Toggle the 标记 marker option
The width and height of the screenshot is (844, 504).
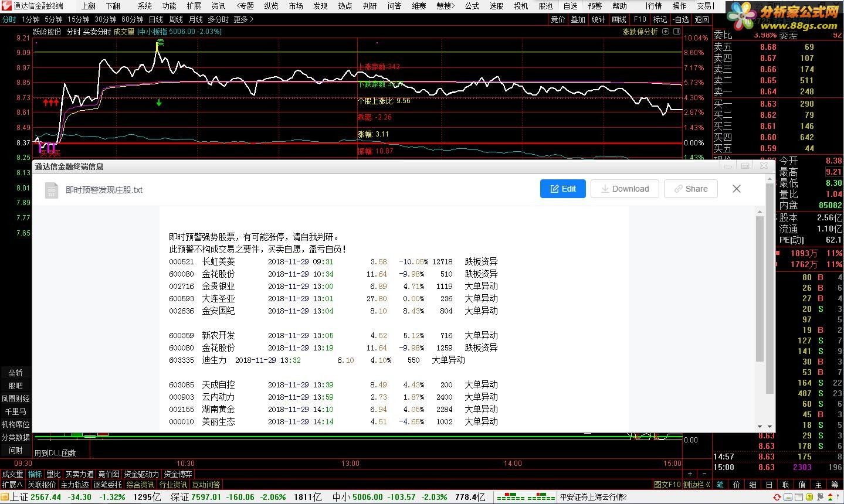pyautogui.click(x=660, y=19)
